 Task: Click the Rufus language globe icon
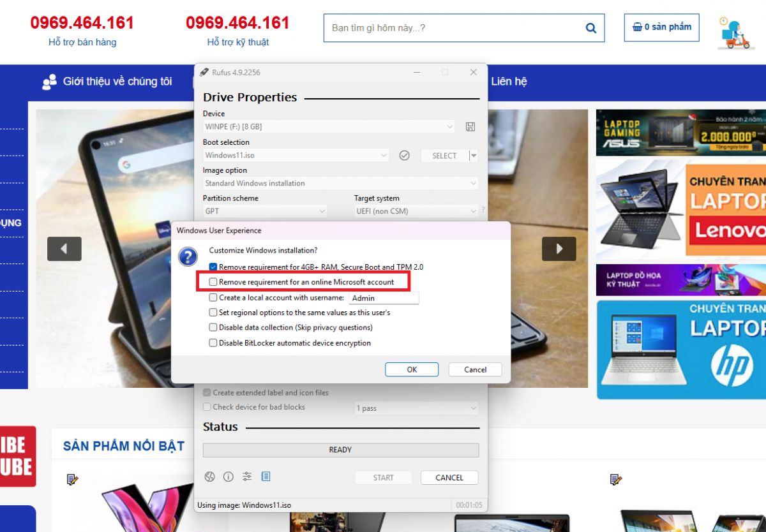coord(209,477)
